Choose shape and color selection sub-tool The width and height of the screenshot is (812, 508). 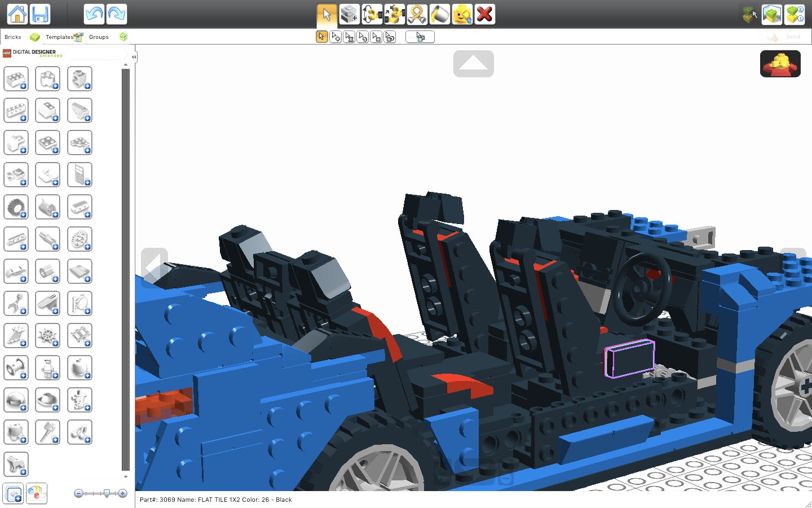tap(390, 37)
